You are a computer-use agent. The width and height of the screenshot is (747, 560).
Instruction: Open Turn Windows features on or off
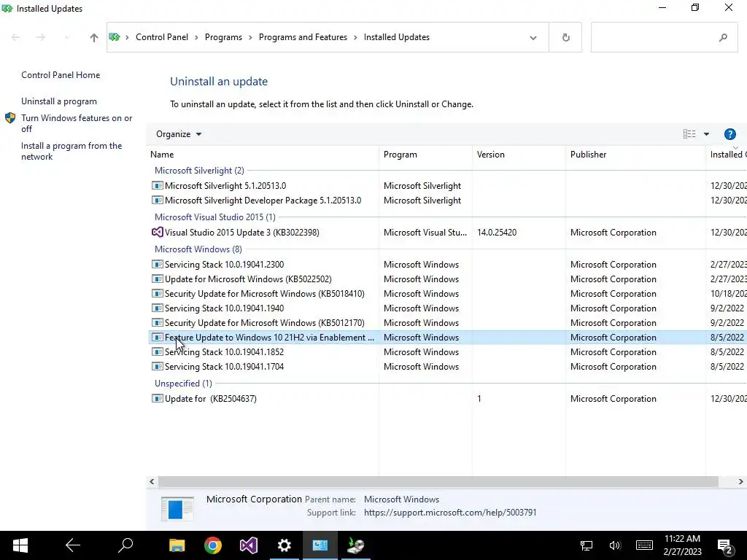click(77, 123)
